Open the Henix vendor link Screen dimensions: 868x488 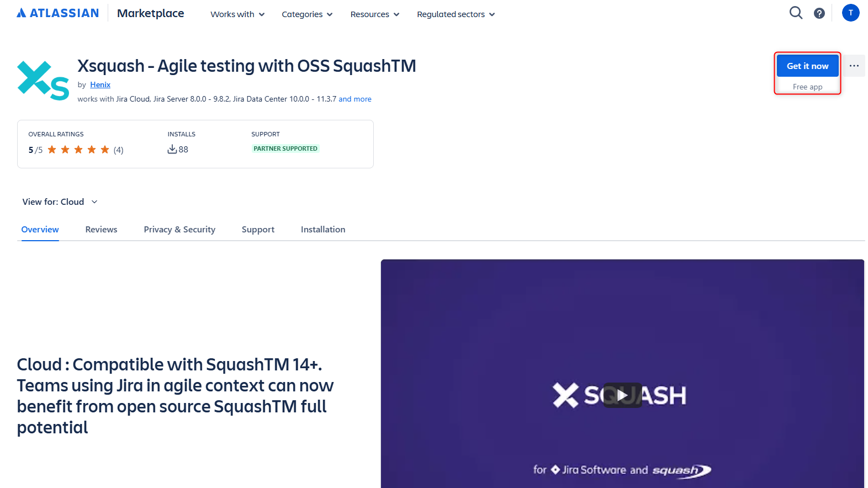click(100, 84)
